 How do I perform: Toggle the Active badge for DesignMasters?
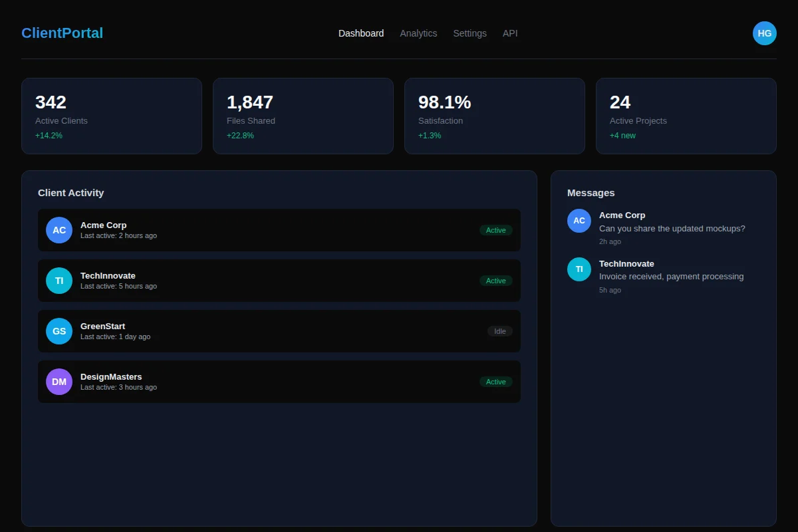click(496, 382)
